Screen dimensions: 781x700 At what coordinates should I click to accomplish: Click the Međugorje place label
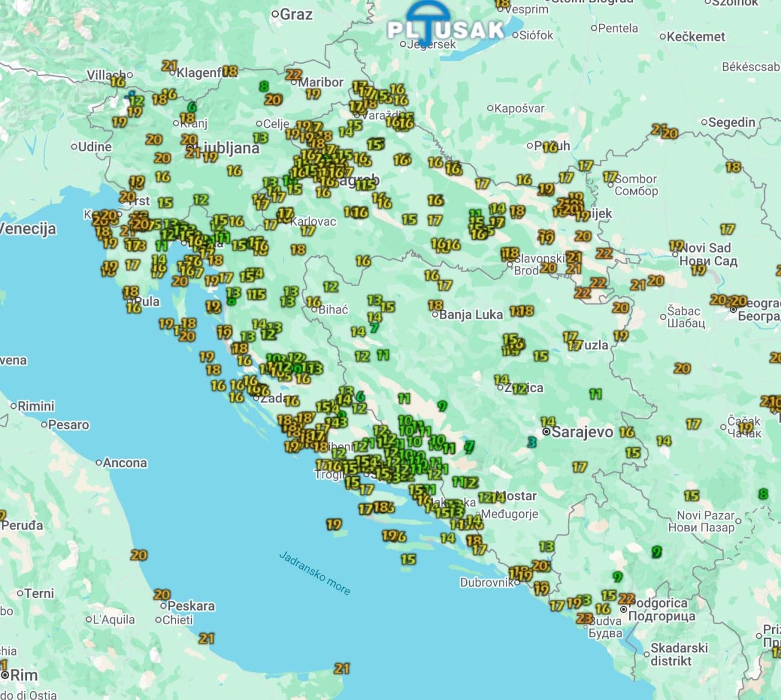tap(509, 514)
